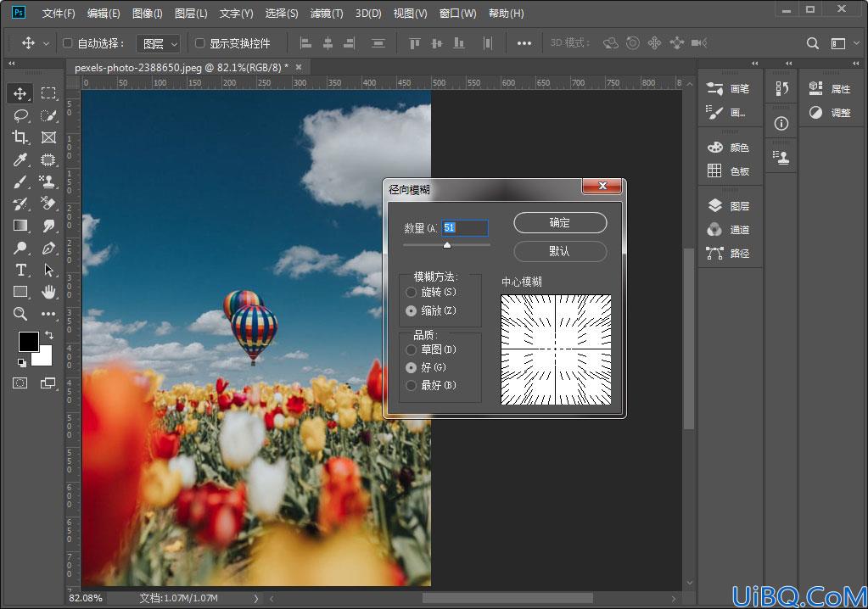868x609 pixels.
Task: Open the 路径 panel
Action: 729,254
